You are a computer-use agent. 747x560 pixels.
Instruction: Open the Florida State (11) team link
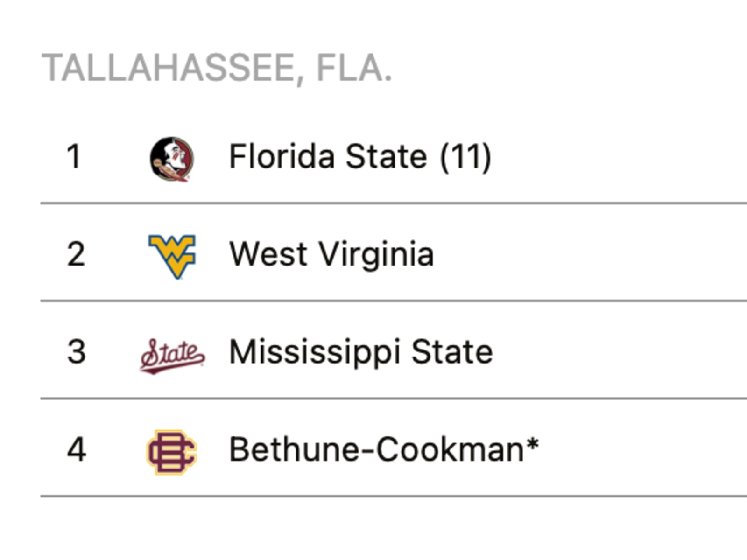point(360,156)
